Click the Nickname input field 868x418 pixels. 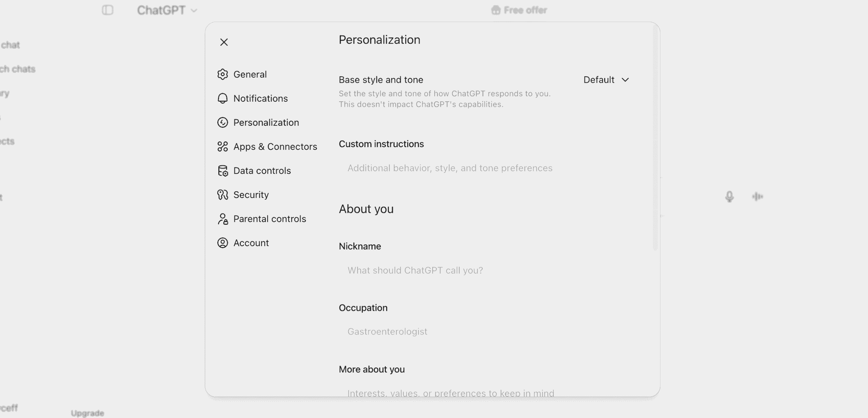415,270
